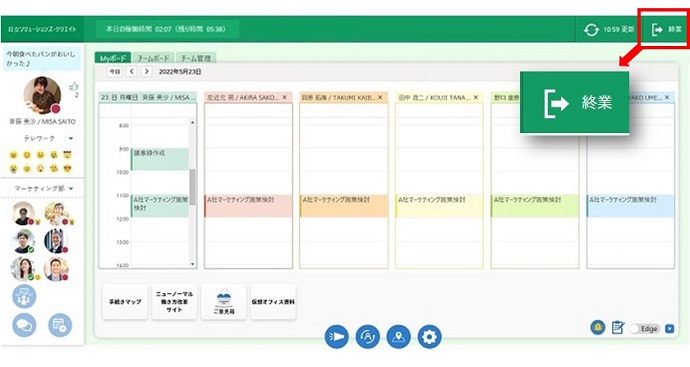Expand the テレワーク status dropdown

71,139
